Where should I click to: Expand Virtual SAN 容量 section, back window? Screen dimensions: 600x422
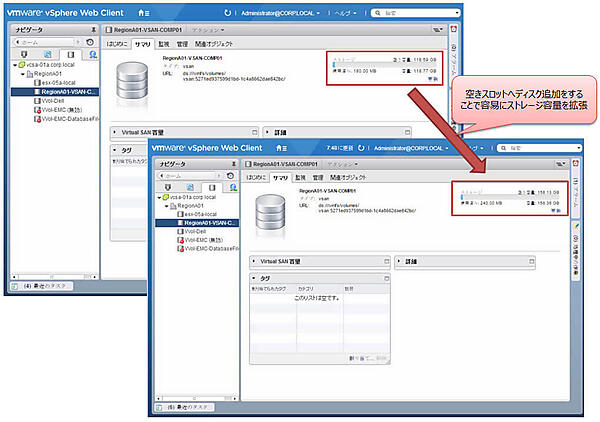click(x=114, y=132)
